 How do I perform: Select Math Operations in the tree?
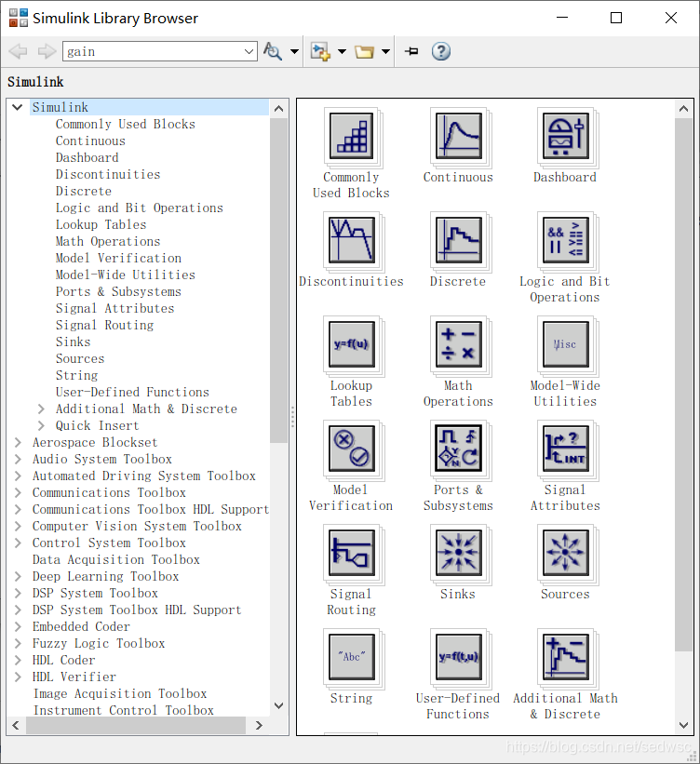point(108,241)
